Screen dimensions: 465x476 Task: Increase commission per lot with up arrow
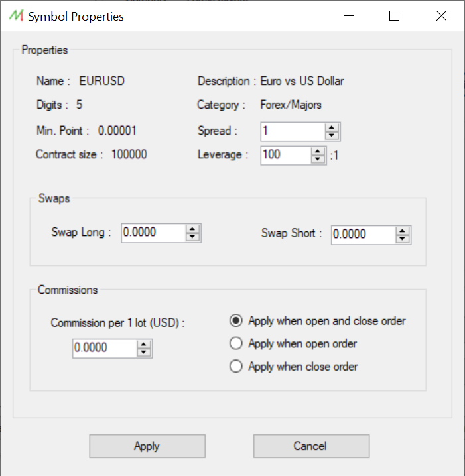coord(144,345)
